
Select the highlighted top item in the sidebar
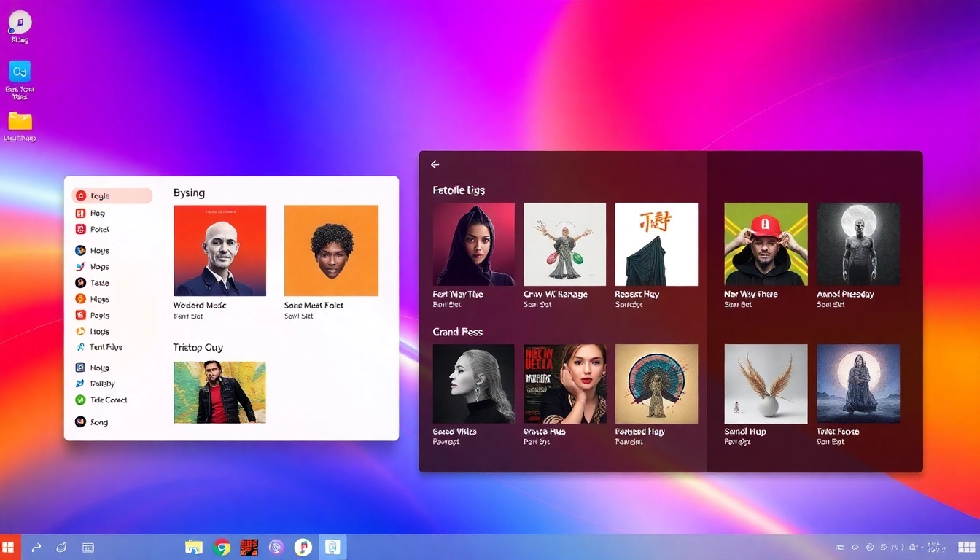[112, 195]
